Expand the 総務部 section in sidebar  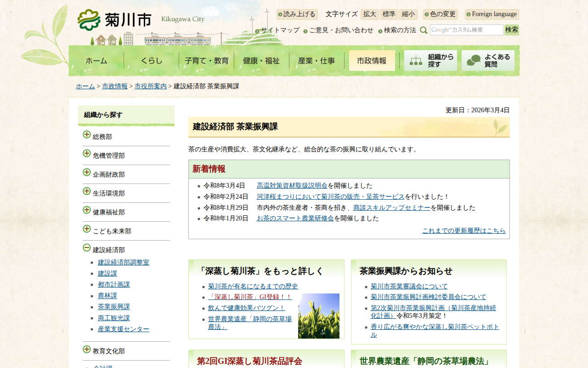point(87,135)
